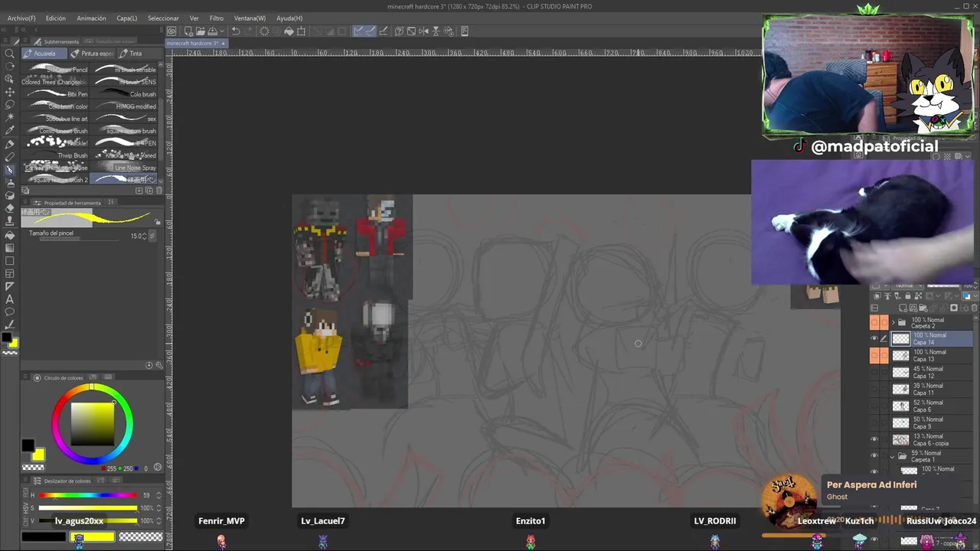The height and width of the screenshot is (551, 980).
Task: Select the Gradient tool
Action: (10, 247)
